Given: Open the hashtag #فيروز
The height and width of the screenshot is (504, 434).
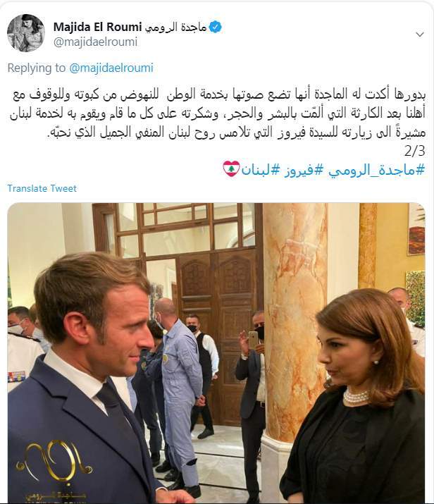Looking at the screenshot, I should [x=299, y=170].
